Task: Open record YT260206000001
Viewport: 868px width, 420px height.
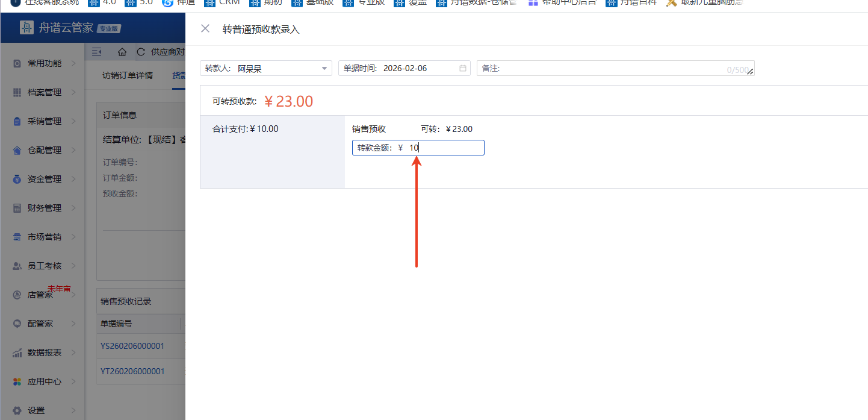Action: pyautogui.click(x=132, y=371)
